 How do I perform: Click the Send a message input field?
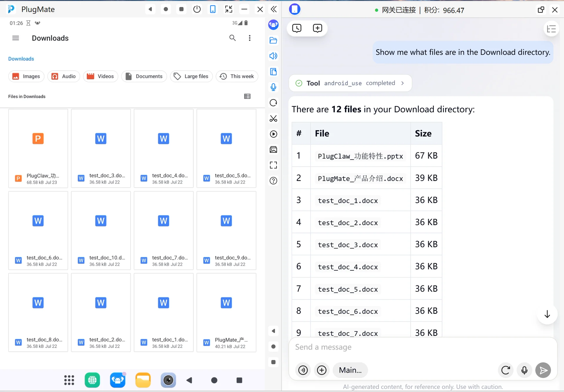422,347
